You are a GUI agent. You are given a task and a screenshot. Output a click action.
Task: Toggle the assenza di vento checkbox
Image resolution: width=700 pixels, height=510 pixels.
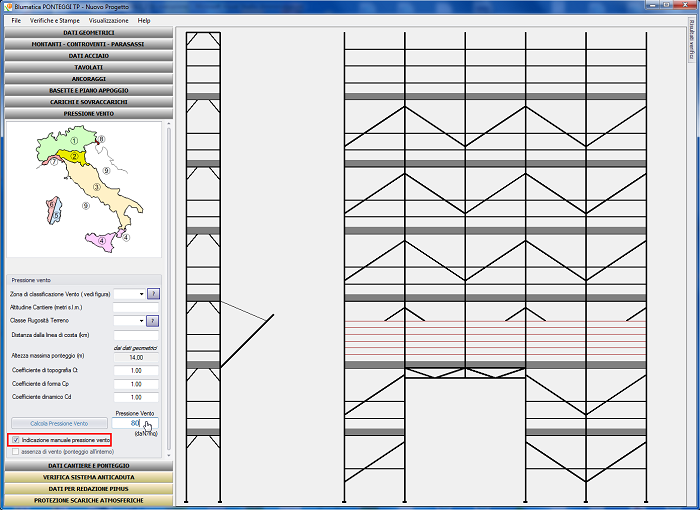pos(16,452)
